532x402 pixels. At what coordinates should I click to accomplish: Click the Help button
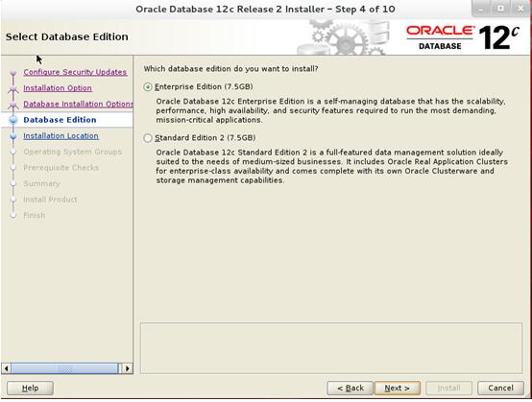pyautogui.click(x=30, y=389)
